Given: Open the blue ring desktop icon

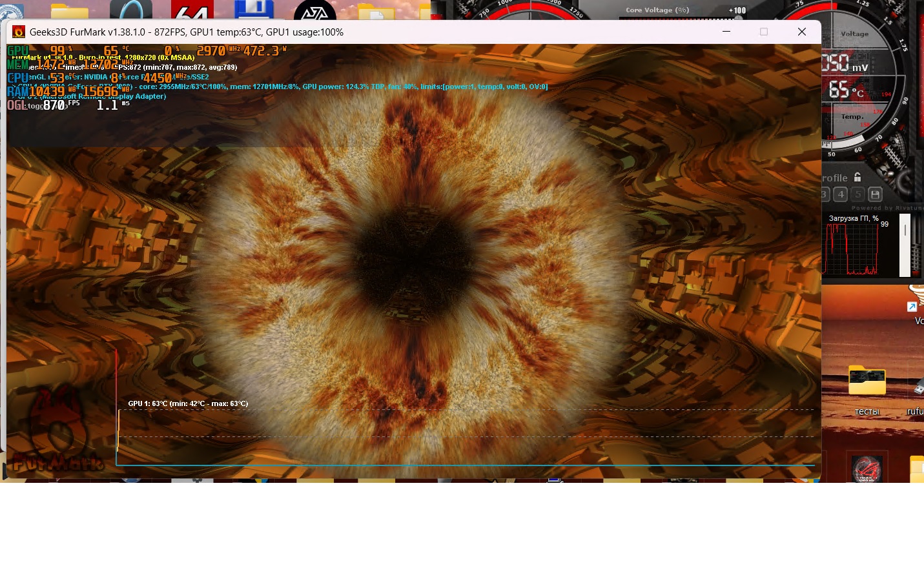Looking at the screenshot, I should (131, 10).
